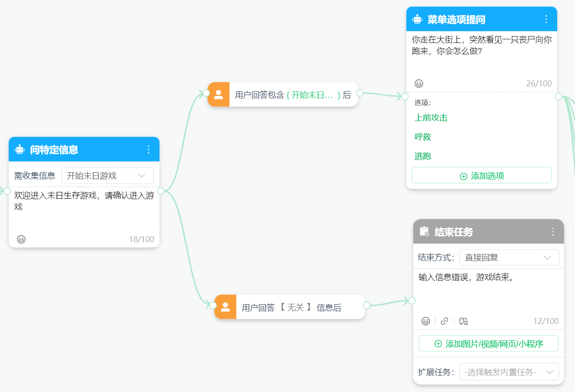Click the link icon in 结束任务 node

[444, 321]
